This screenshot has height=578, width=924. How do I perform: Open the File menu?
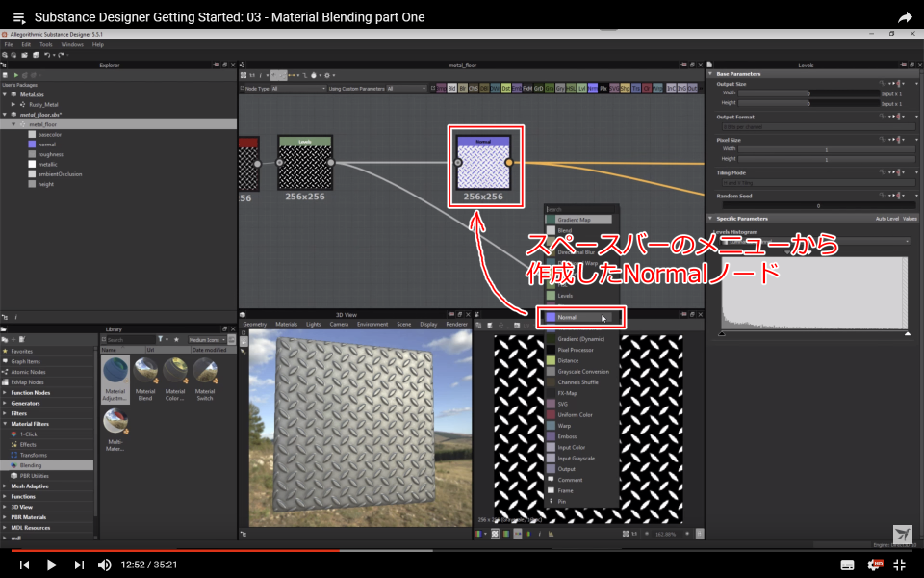(9, 45)
